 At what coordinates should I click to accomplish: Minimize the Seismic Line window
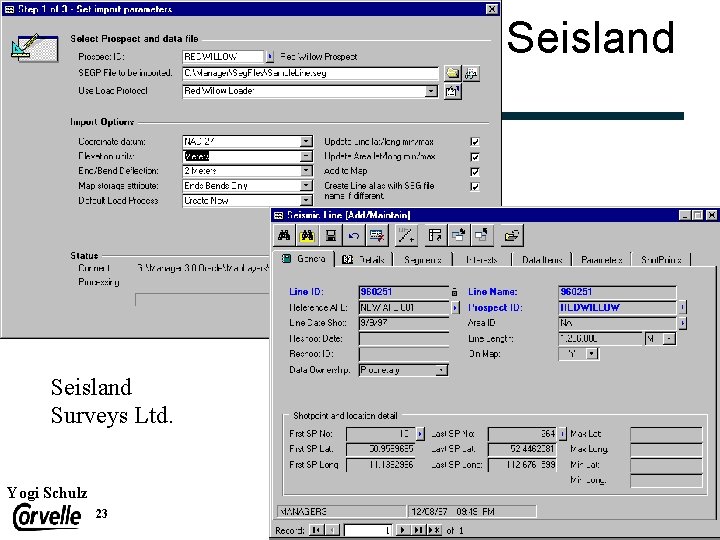(x=685, y=215)
